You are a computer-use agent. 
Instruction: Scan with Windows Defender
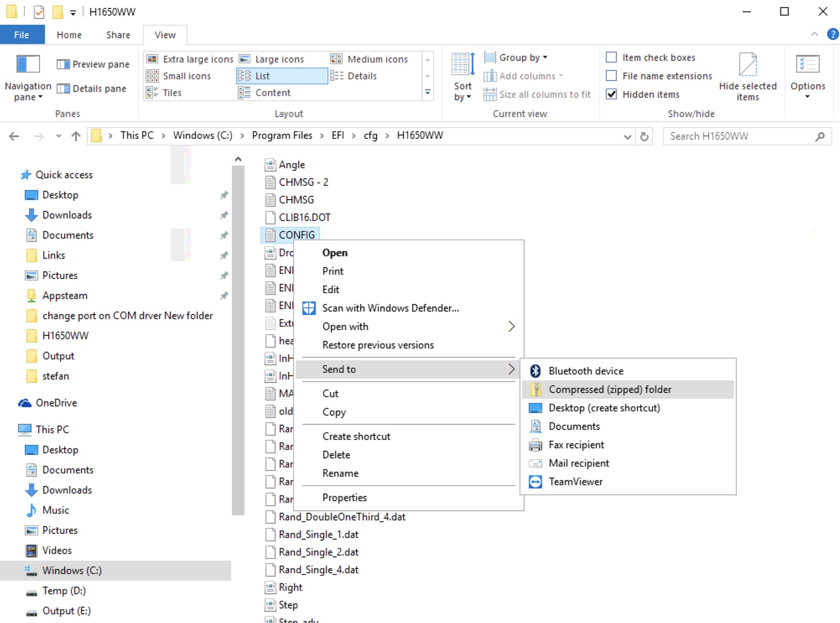[408, 308]
